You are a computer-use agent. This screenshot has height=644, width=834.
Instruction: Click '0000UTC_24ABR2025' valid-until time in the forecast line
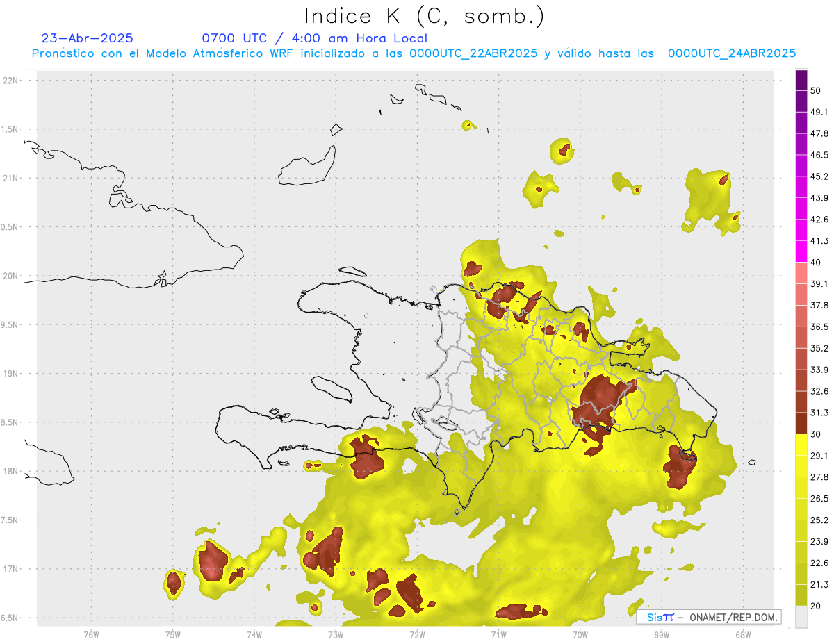coord(731,53)
